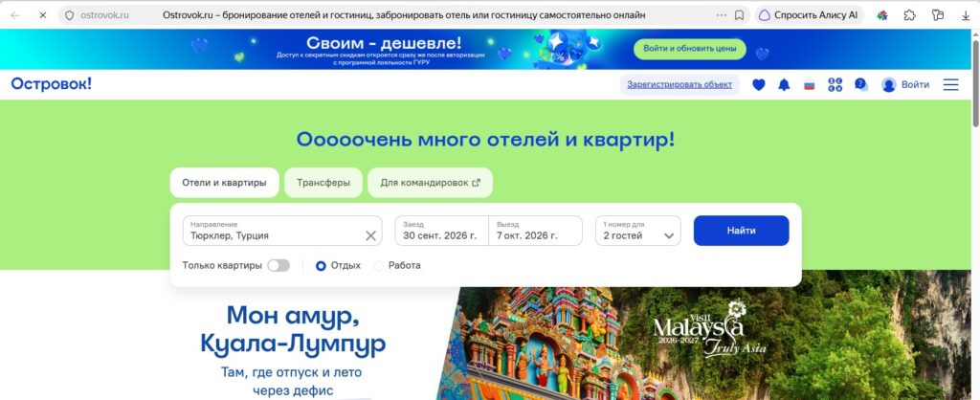Open favorites heart icon

(759, 84)
